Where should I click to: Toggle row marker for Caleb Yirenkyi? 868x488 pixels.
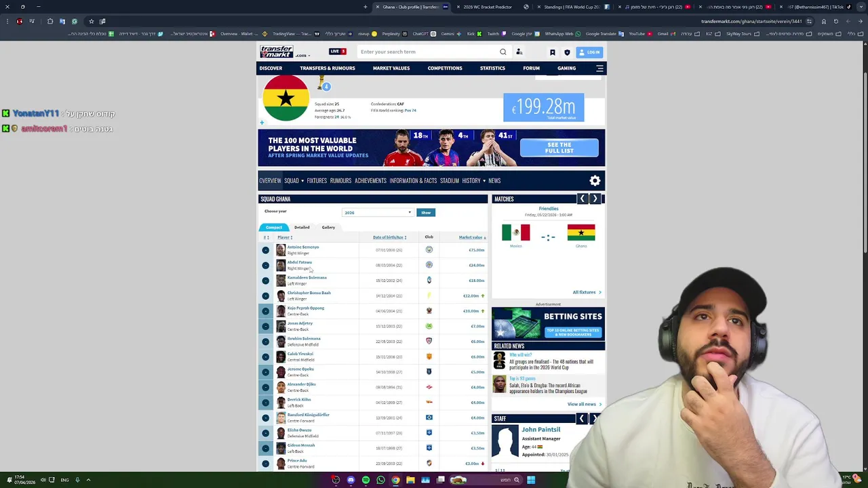(x=265, y=357)
